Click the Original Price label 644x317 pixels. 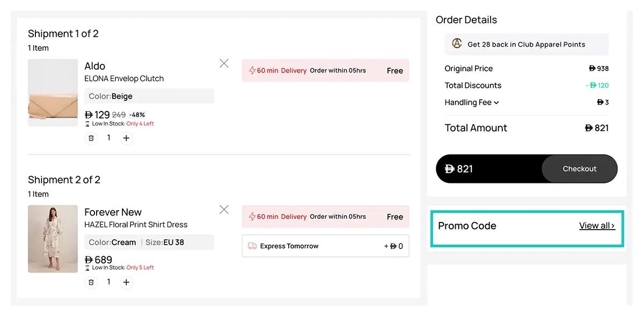[469, 69]
